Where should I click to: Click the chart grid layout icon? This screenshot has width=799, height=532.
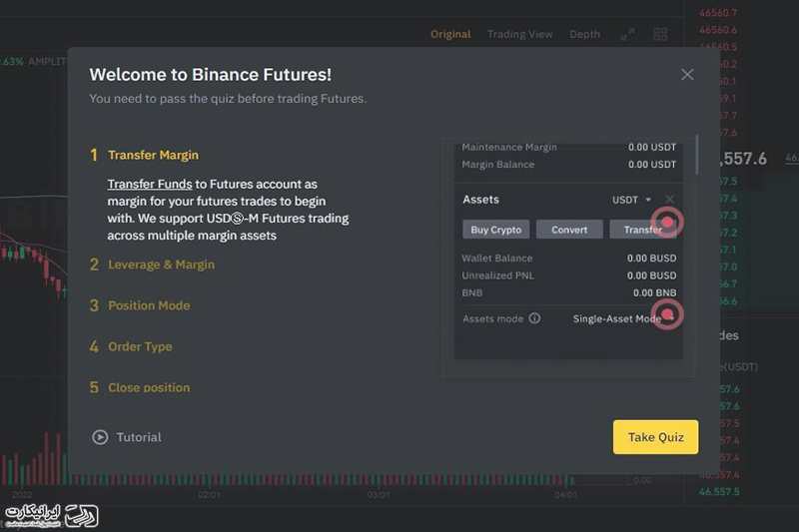[x=660, y=34]
